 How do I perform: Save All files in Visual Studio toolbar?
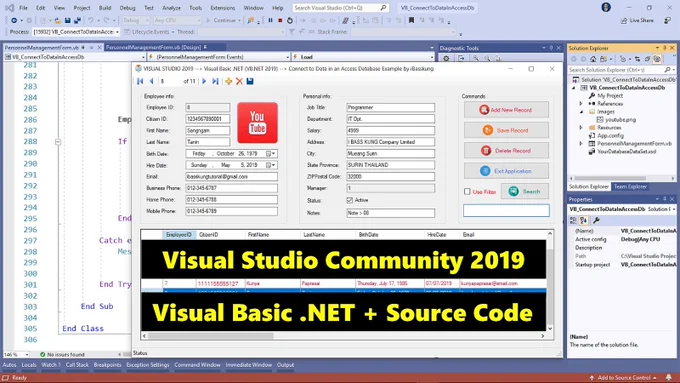[77, 20]
